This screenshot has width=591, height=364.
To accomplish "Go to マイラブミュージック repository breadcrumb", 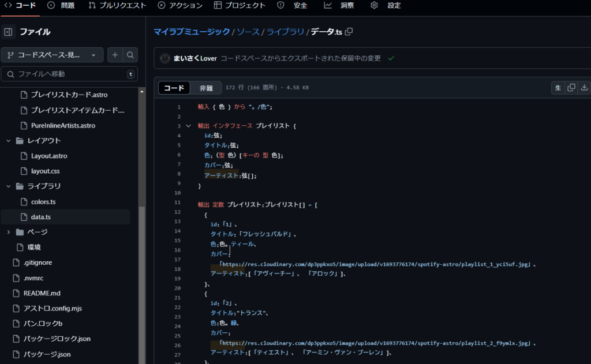I will (x=192, y=32).
